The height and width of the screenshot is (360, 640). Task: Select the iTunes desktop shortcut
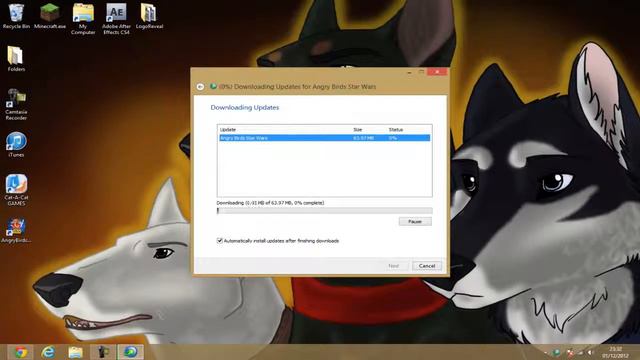tap(16, 144)
